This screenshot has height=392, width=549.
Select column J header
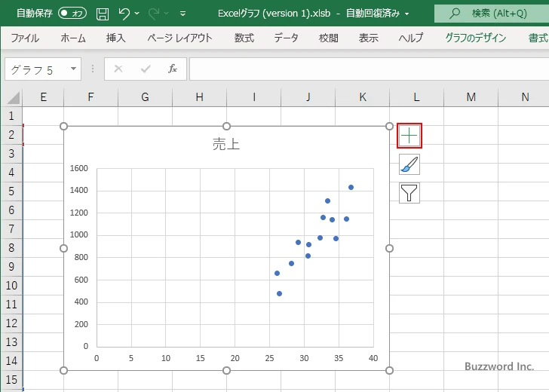308,97
